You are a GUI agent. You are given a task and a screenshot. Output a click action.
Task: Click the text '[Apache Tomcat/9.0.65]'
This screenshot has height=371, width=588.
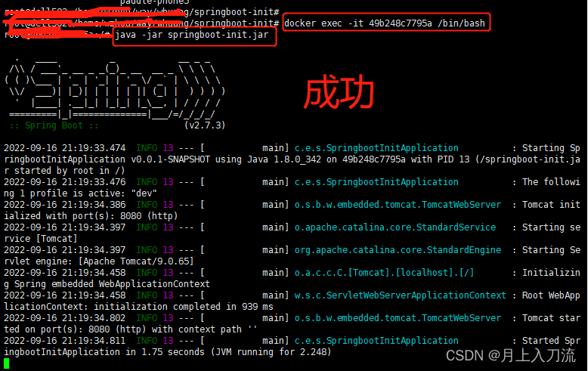pos(136,261)
